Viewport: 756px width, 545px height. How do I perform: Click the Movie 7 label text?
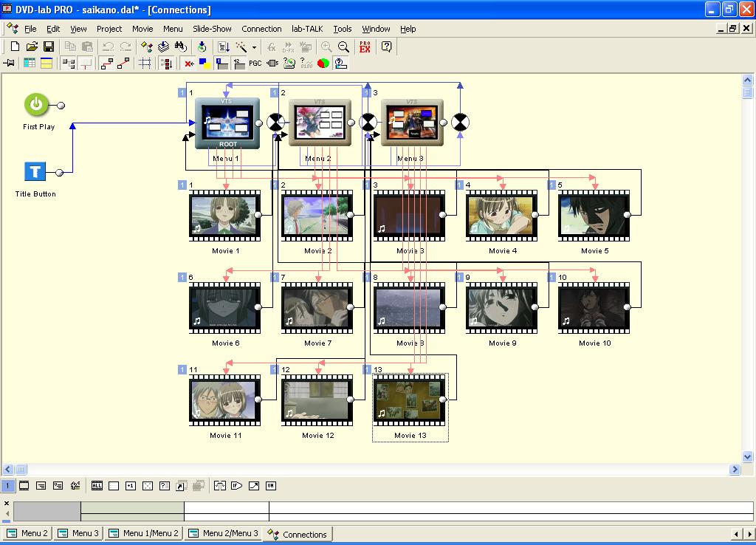click(317, 343)
